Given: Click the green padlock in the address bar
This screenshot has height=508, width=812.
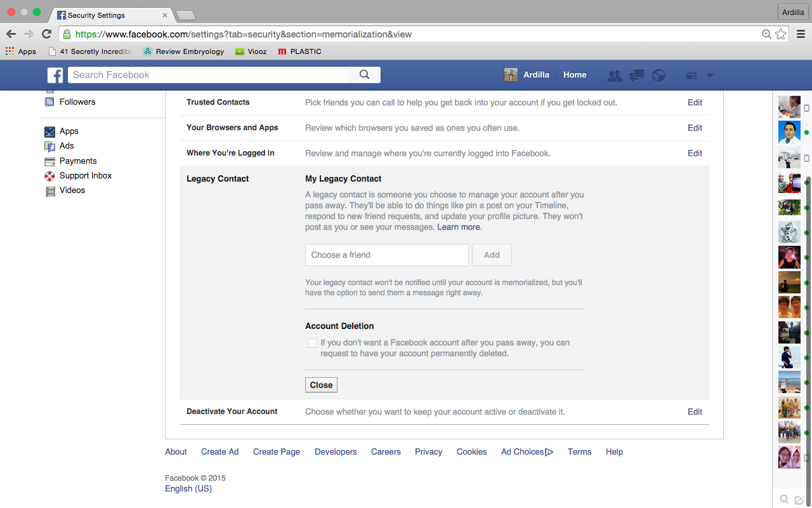Looking at the screenshot, I should pyautogui.click(x=67, y=34).
